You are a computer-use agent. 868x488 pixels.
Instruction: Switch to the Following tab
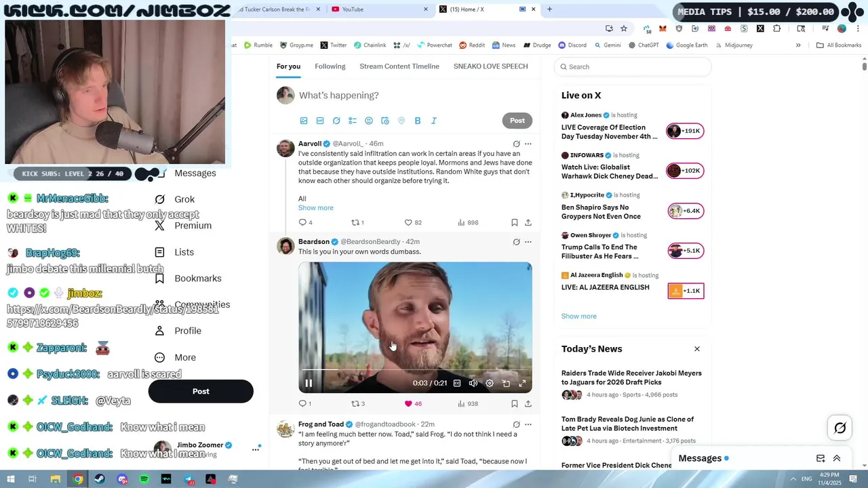coord(330,66)
